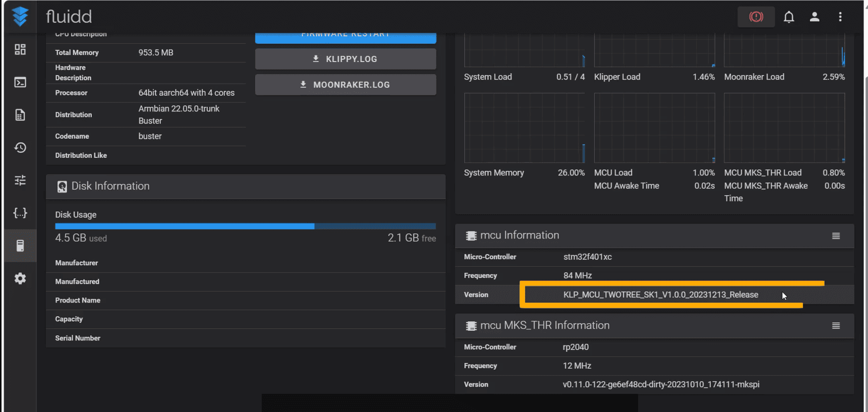Click the mcu Information chip icon
Screen dimensions: 868x412
471,236
